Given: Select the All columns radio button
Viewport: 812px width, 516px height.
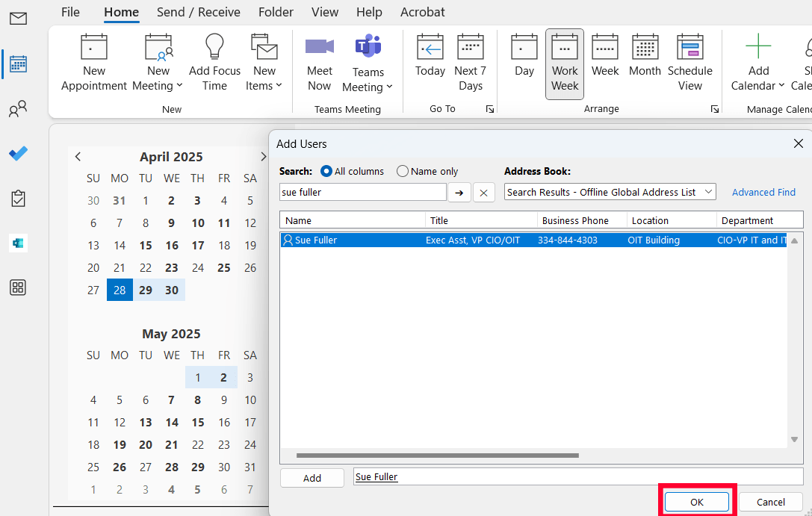Looking at the screenshot, I should click(x=326, y=171).
